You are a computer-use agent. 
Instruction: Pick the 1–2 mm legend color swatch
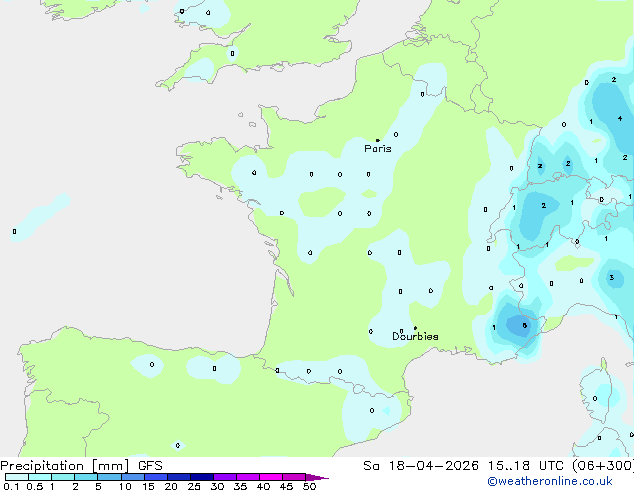(x=63, y=477)
